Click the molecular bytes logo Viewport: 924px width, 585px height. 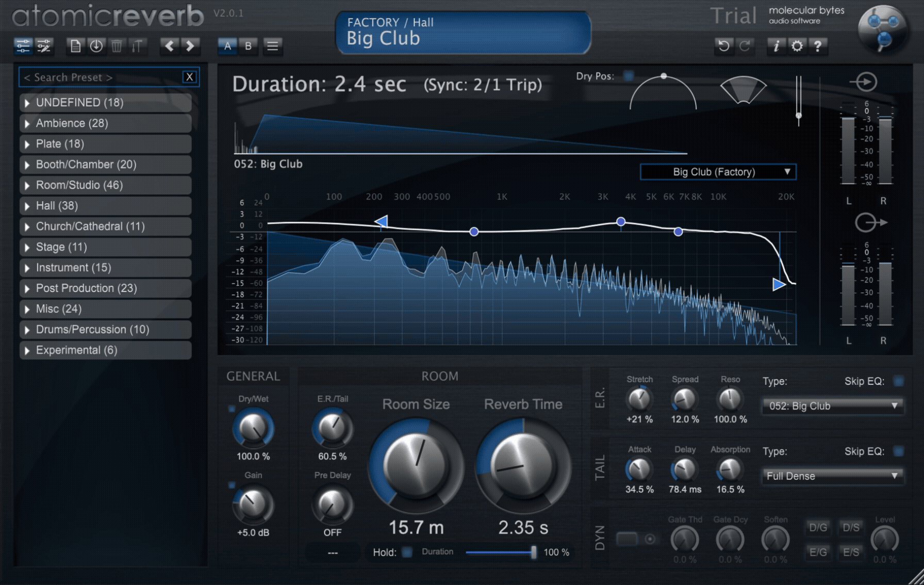(883, 28)
